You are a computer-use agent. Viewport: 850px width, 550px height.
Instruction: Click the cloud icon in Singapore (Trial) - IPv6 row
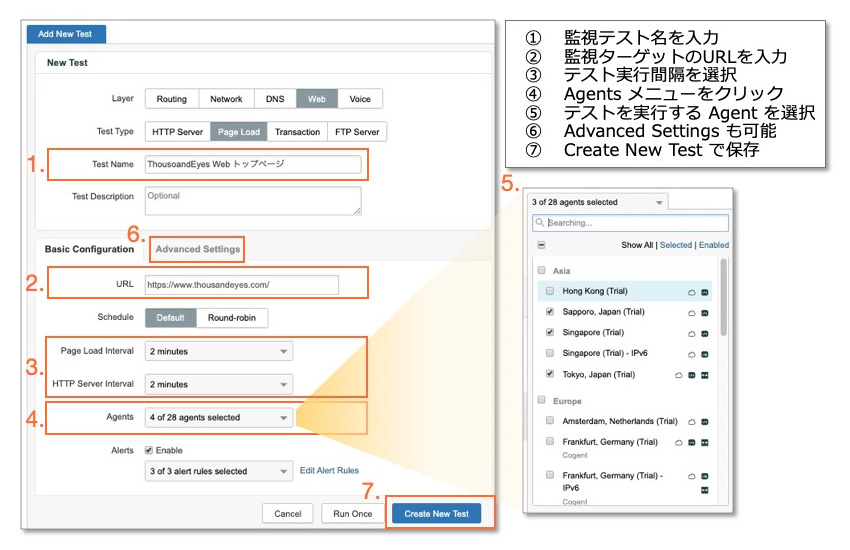pyautogui.click(x=690, y=354)
